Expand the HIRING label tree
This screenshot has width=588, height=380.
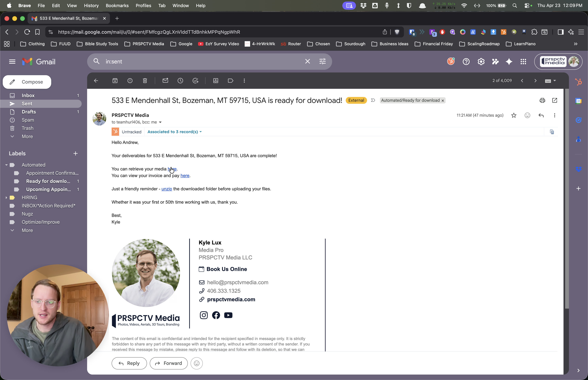pos(6,198)
